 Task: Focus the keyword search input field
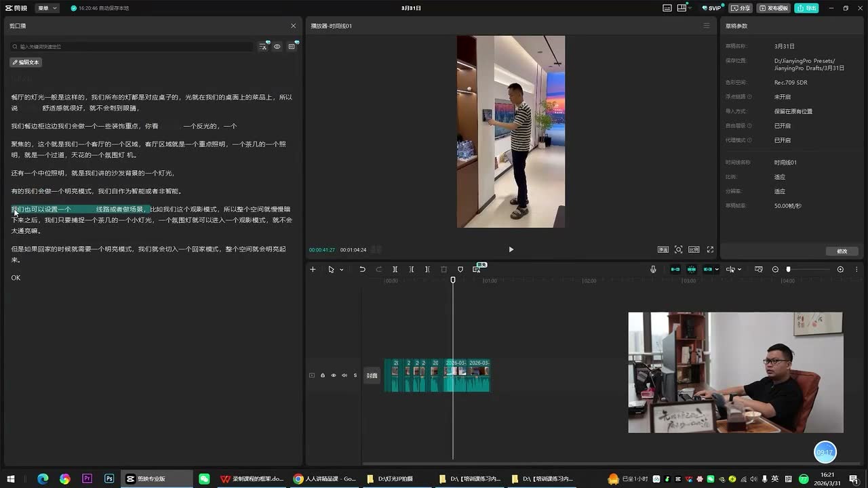point(132,47)
